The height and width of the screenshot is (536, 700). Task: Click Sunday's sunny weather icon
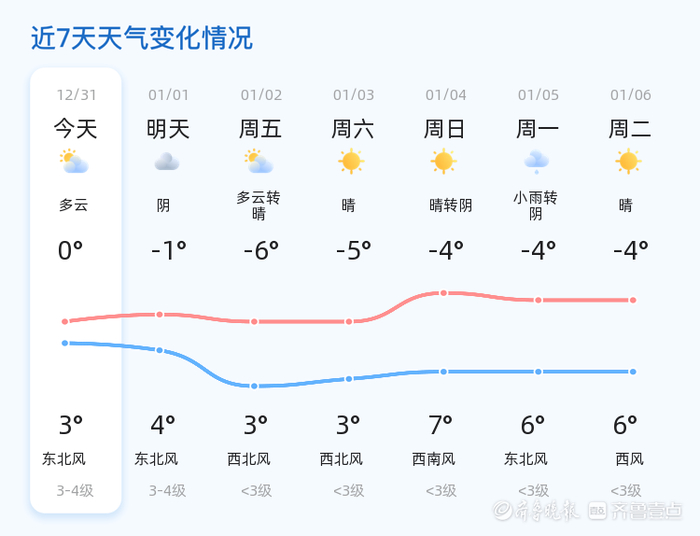coord(444,161)
